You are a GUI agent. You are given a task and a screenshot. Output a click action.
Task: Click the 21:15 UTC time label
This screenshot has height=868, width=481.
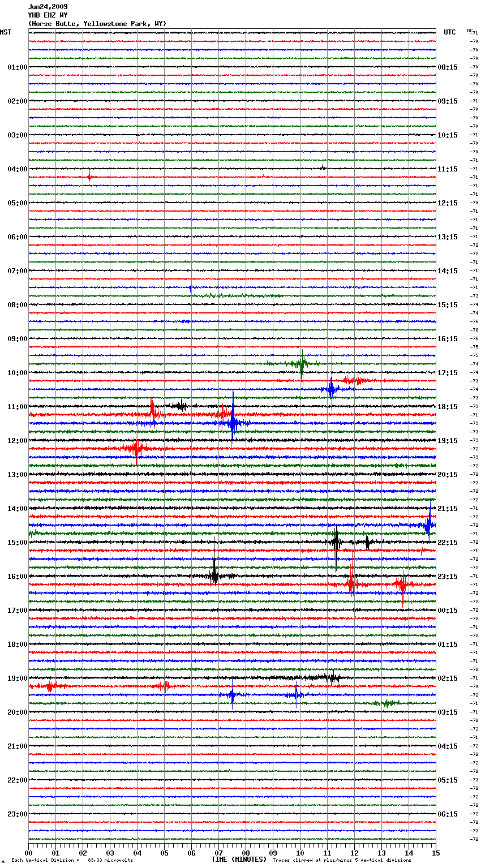pyautogui.click(x=448, y=509)
